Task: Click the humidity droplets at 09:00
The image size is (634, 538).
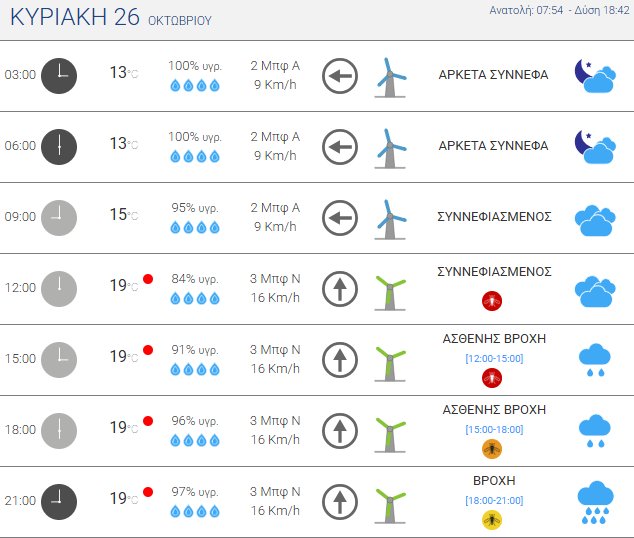Action: [x=195, y=227]
